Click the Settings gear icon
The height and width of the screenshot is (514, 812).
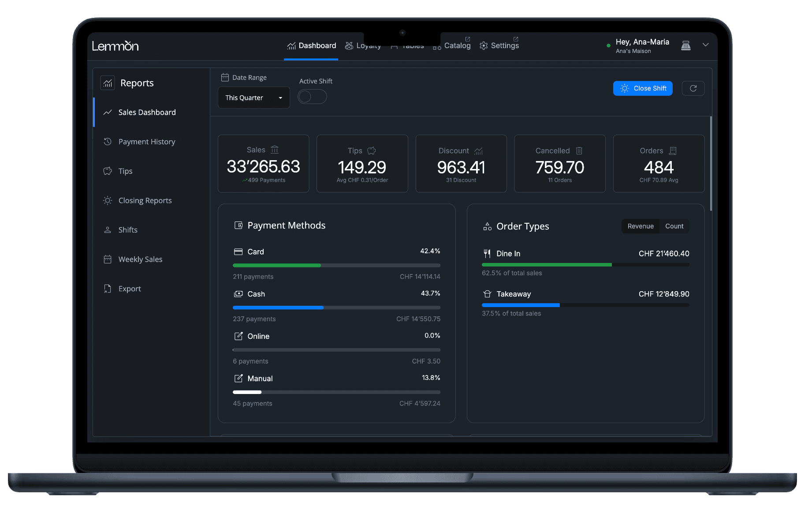(484, 46)
